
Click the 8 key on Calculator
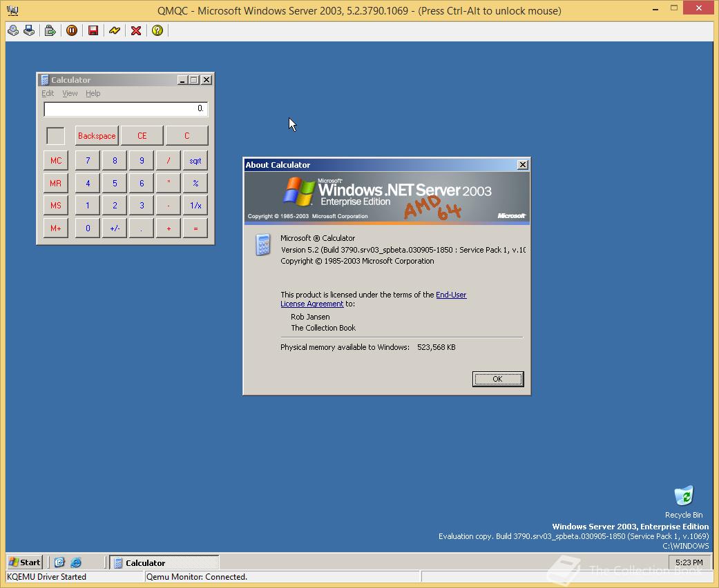click(x=115, y=160)
